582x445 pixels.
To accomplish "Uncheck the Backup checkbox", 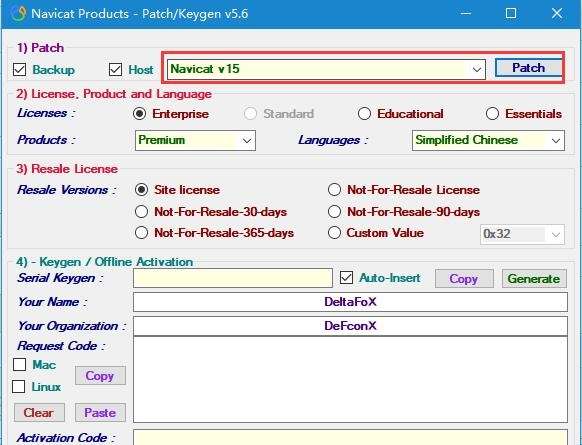I will point(19,69).
